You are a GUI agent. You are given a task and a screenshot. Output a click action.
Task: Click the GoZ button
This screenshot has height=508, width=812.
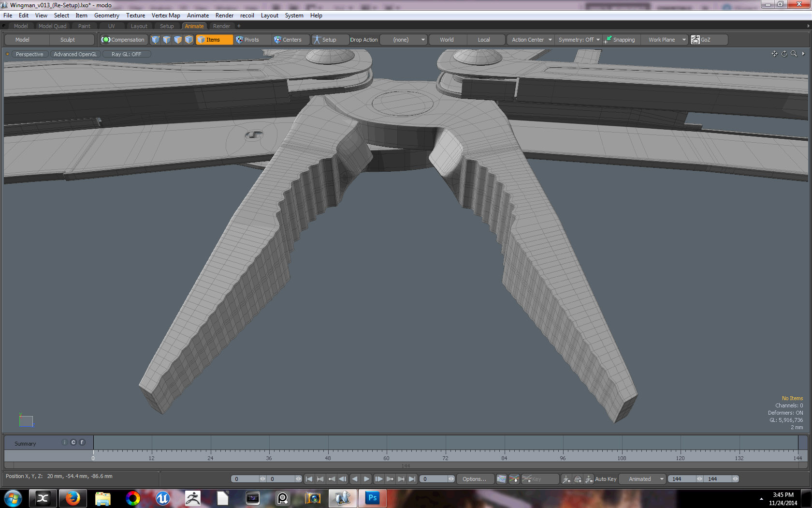tap(709, 40)
